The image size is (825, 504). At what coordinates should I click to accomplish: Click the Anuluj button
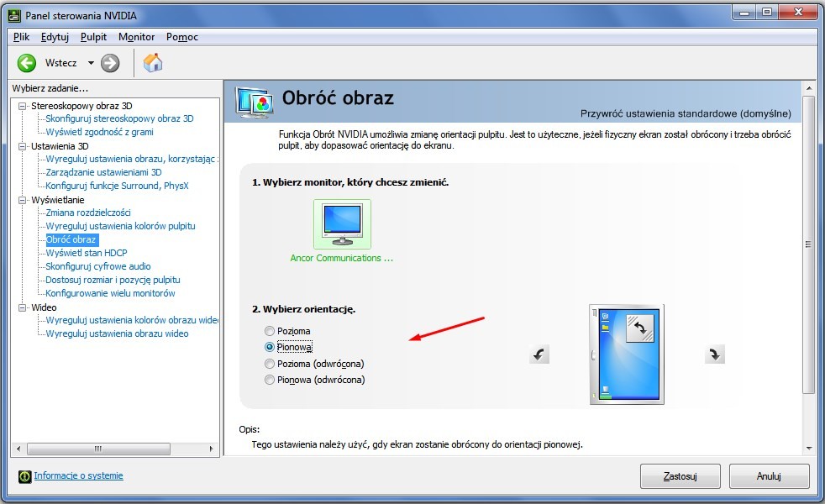[769, 476]
